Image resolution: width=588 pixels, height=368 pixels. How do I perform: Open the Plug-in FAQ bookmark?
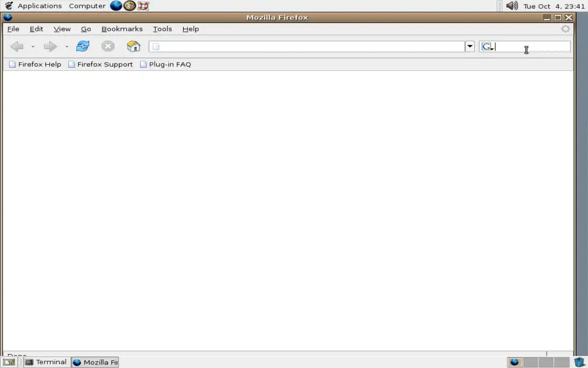165,64
